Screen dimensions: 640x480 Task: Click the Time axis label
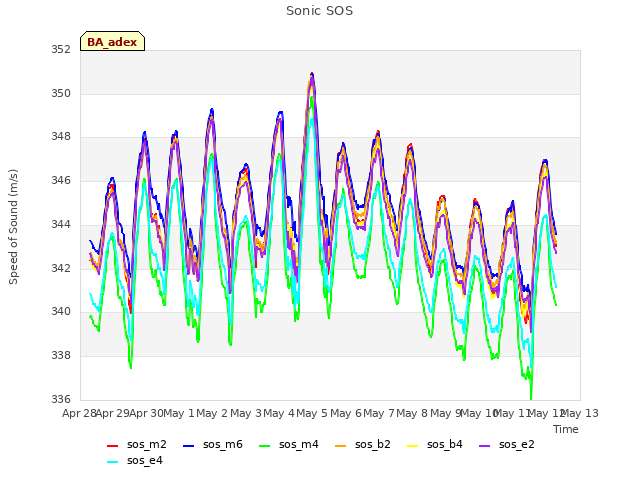pos(566,429)
